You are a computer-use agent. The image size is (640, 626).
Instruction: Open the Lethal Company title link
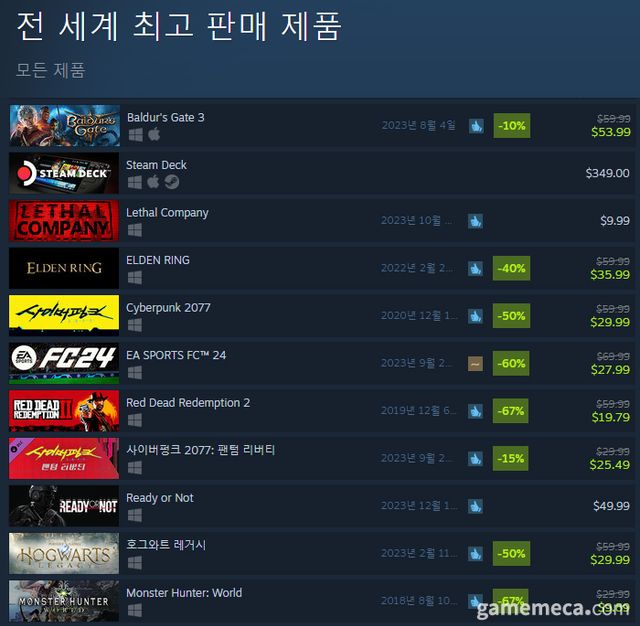pyautogui.click(x=167, y=213)
